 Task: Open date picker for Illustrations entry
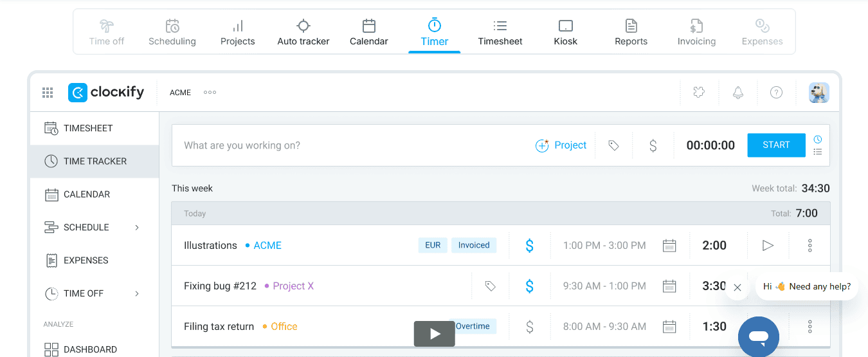tap(669, 245)
